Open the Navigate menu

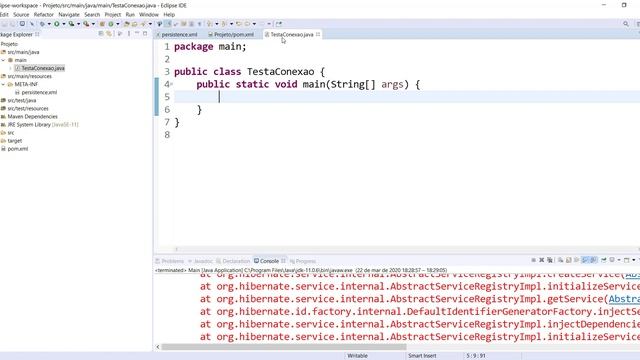click(x=69, y=14)
